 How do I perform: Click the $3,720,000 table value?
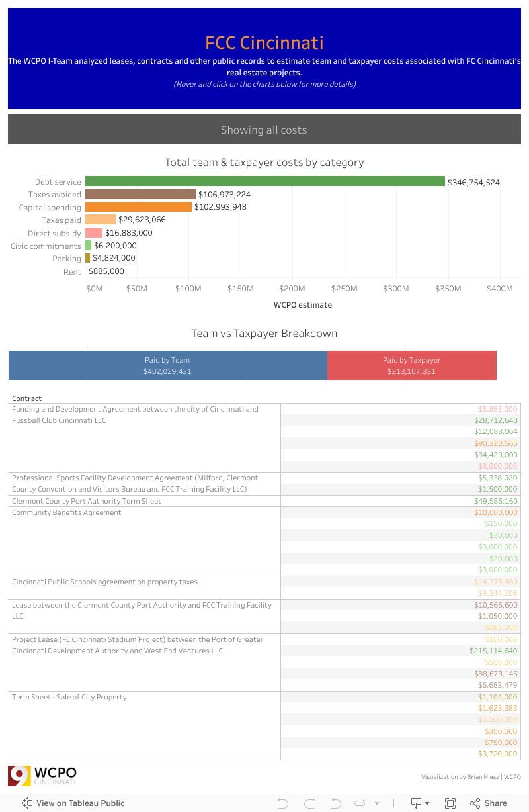497,754
